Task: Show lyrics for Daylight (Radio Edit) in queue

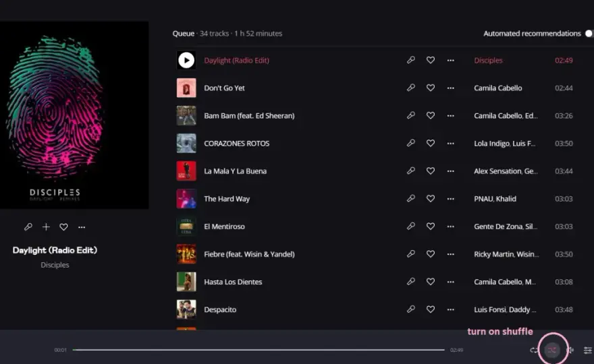Action: [410, 60]
